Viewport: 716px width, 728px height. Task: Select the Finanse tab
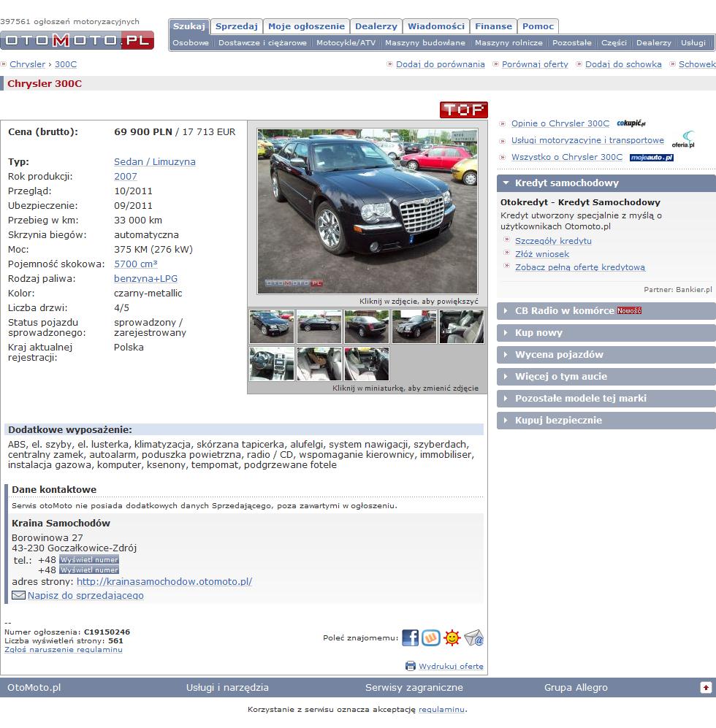coord(493,26)
